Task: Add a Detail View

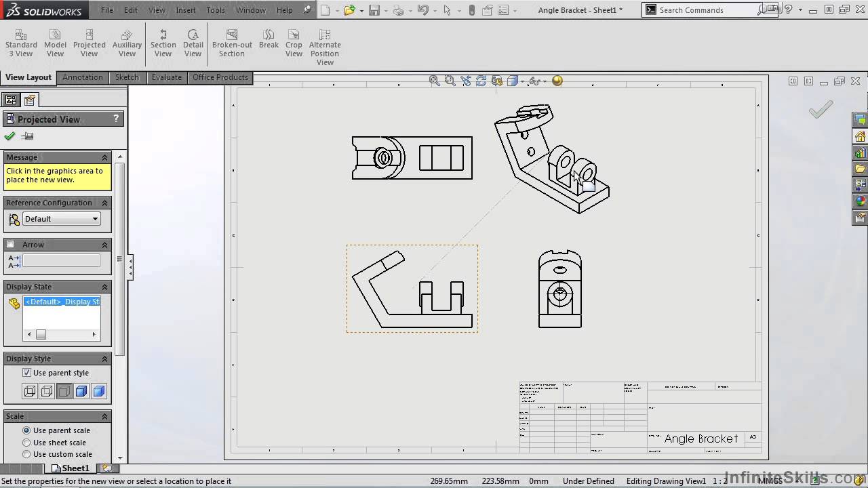Action: point(193,43)
